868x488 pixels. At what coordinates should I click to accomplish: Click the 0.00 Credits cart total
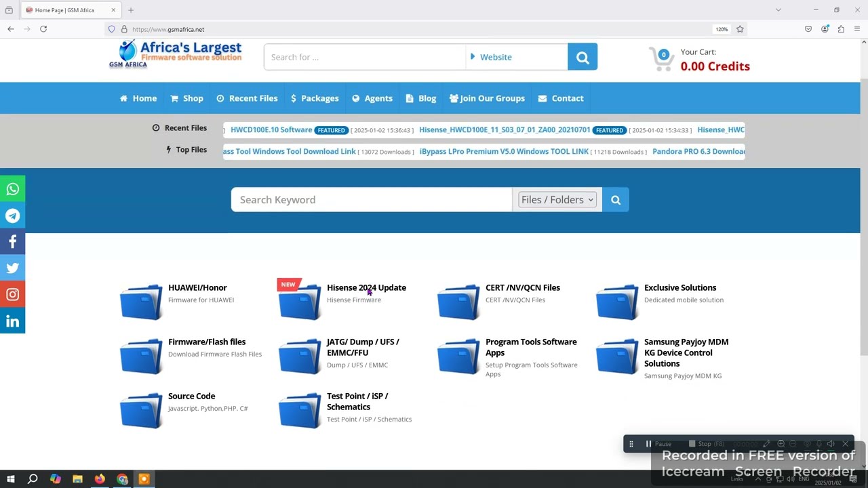pos(715,66)
